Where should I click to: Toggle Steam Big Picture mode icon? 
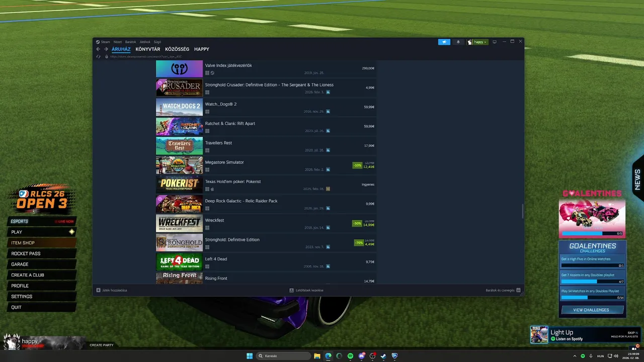pyautogui.click(x=495, y=42)
